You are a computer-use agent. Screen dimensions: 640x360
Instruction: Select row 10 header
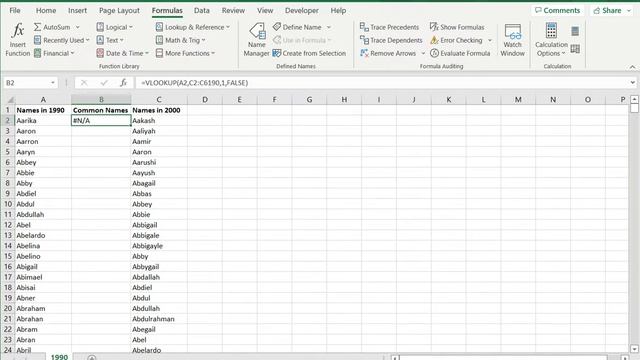[8, 204]
